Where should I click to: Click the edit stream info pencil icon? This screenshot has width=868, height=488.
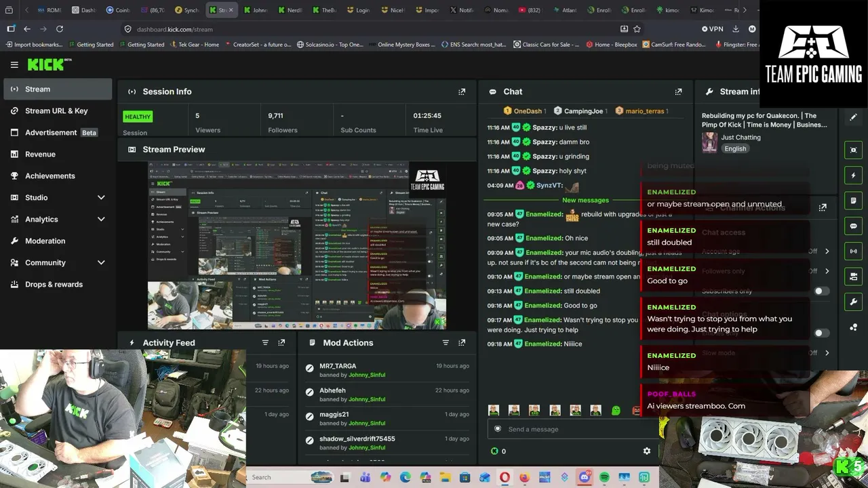(x=853, y=117)
